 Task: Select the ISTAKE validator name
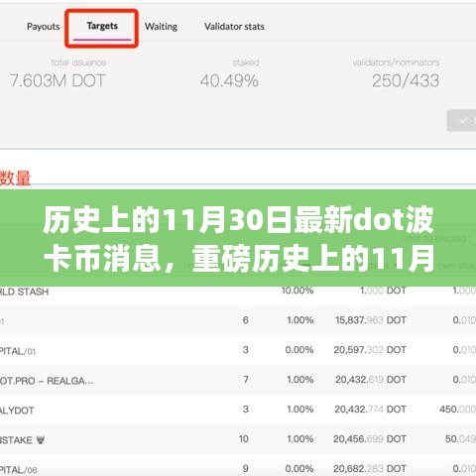pos(16,440)
